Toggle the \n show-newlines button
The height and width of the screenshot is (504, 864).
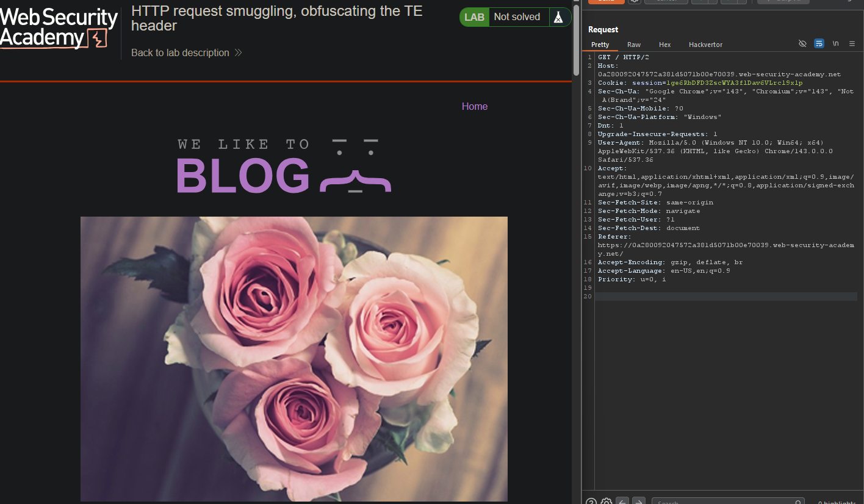pyautogui.click(x=836, y=44)
